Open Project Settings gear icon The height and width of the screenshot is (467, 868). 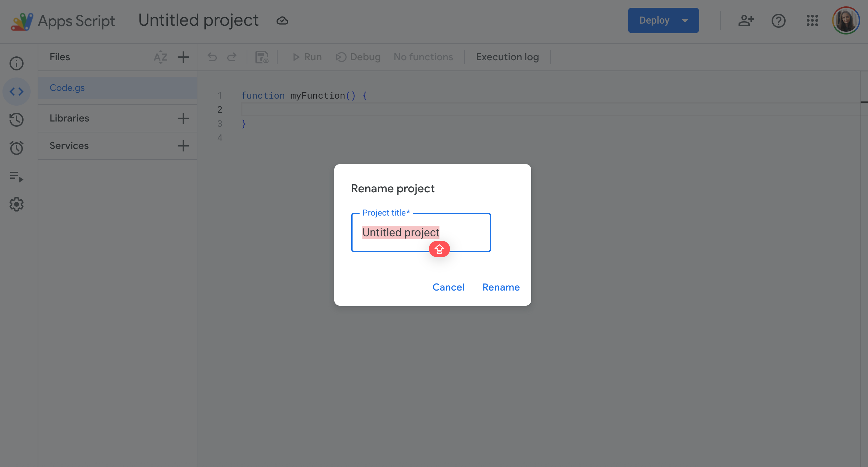coord(17,204)
